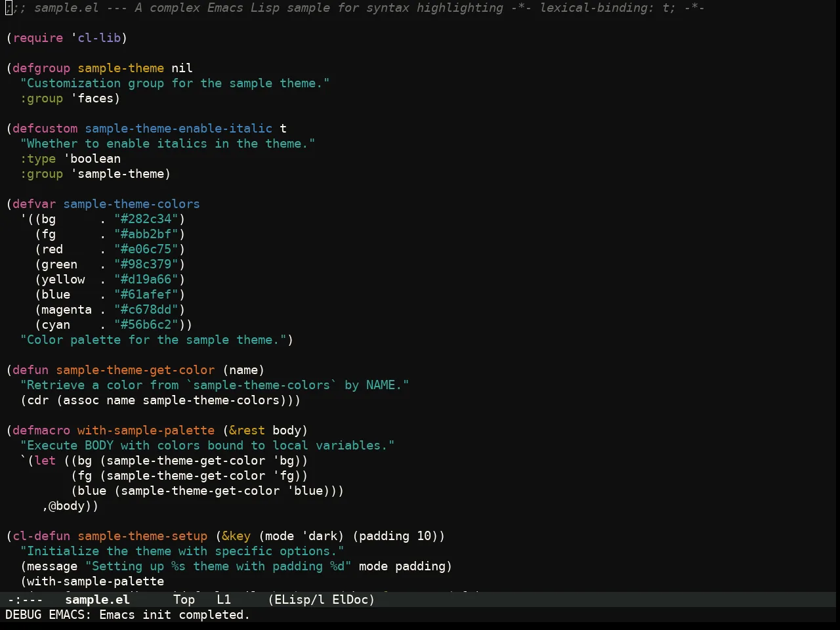This screenshot has height=630, width=840.
Task: Click the "#c678dd" color string
Action: point(146,310)
